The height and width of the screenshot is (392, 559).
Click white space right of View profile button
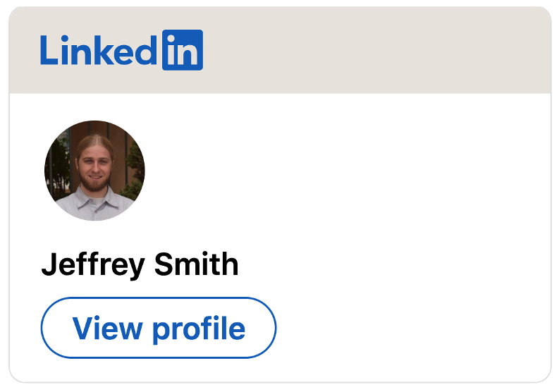point(409,328)
